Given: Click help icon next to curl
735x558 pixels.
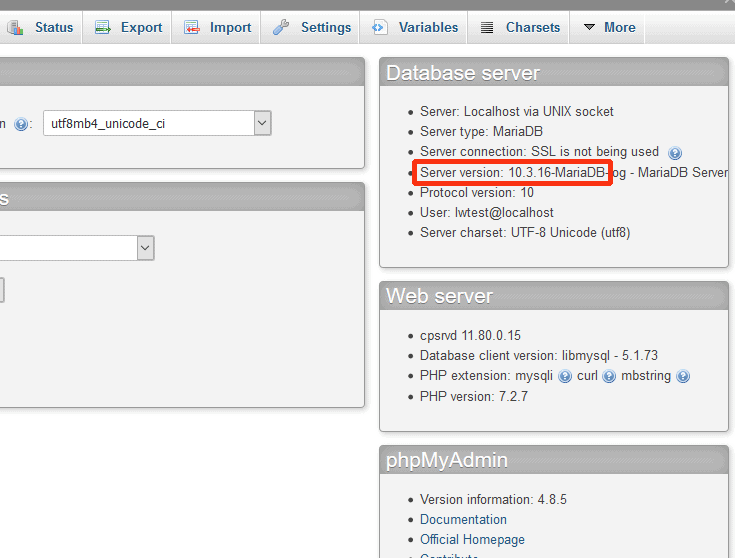Looking at the screenshot, I should click(x=609, y=377).
